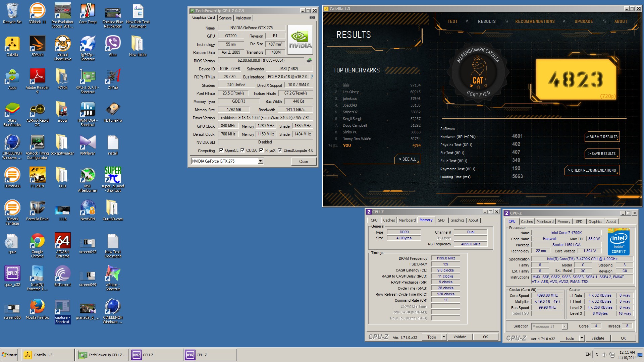Screen dimensions: 644x362
Task: Click the GPU-Z BIOS Version field
Action: click(261, 60)
